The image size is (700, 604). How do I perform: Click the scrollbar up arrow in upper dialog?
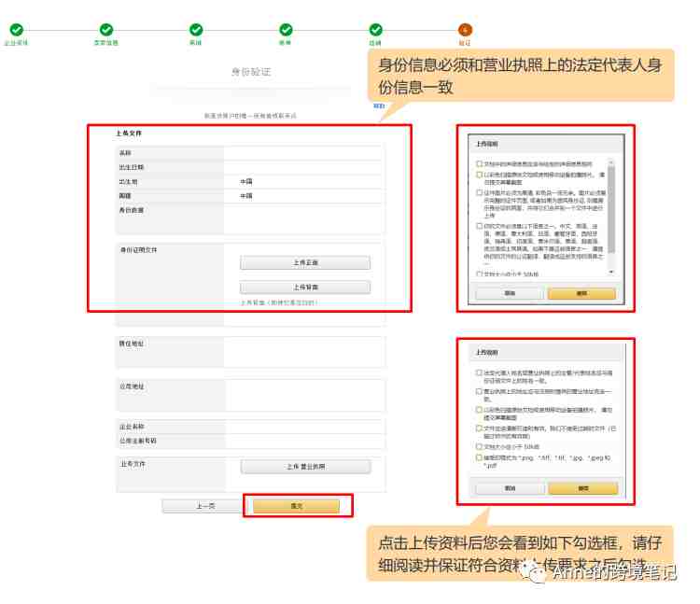click(x=611, y=162)
